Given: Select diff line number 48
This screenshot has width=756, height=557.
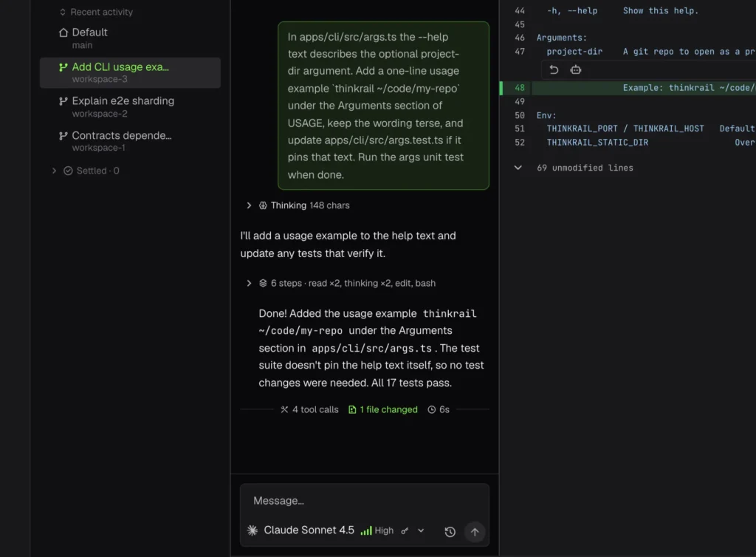Looking at the screenshot, I should [x=519, y=88].
